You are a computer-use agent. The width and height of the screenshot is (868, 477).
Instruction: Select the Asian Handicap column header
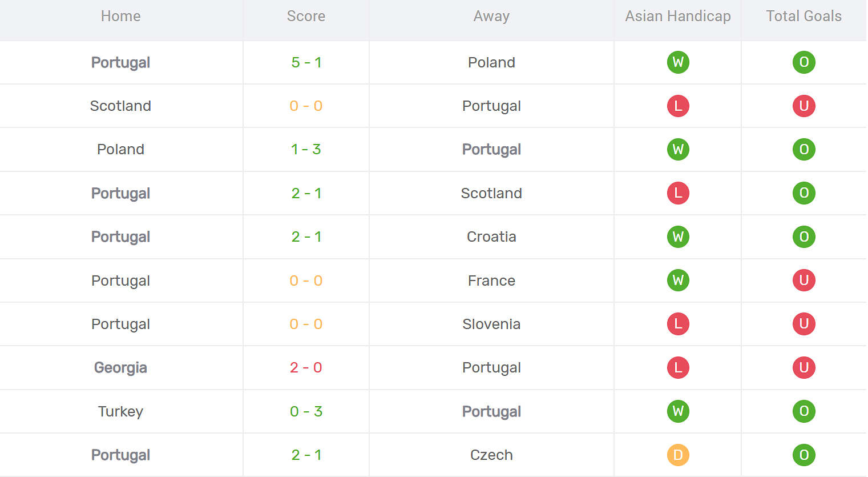point(678,16)
